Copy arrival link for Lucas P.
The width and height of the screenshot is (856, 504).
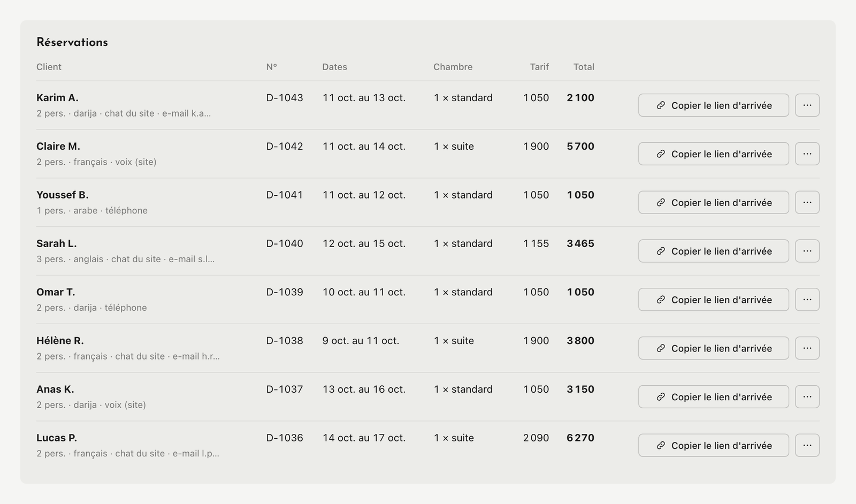pos(714,445)
